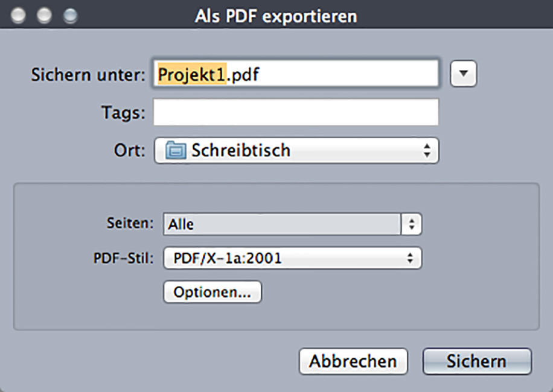Click the highlighted Projekt1 text in the filename

pos(191,74)
